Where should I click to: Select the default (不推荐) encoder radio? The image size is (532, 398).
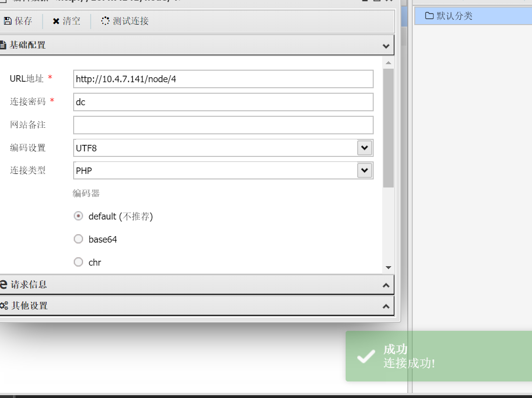coord(78,216)
